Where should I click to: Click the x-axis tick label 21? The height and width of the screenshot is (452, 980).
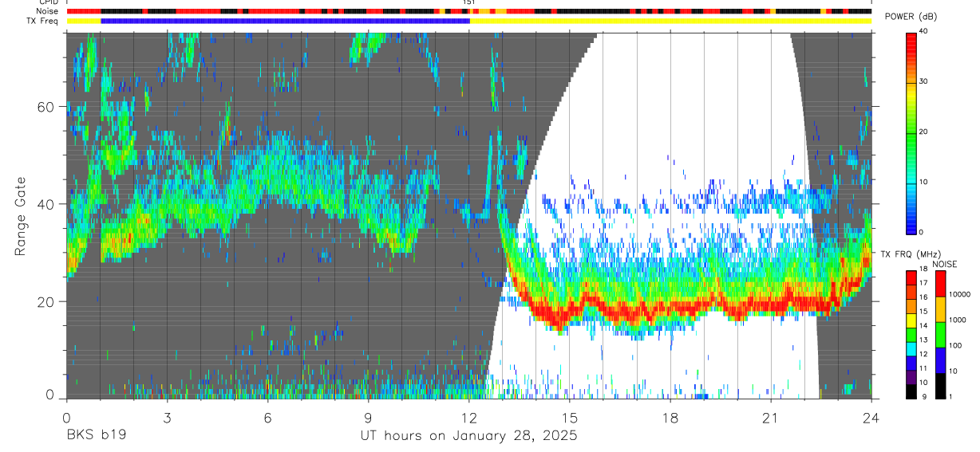770,417
